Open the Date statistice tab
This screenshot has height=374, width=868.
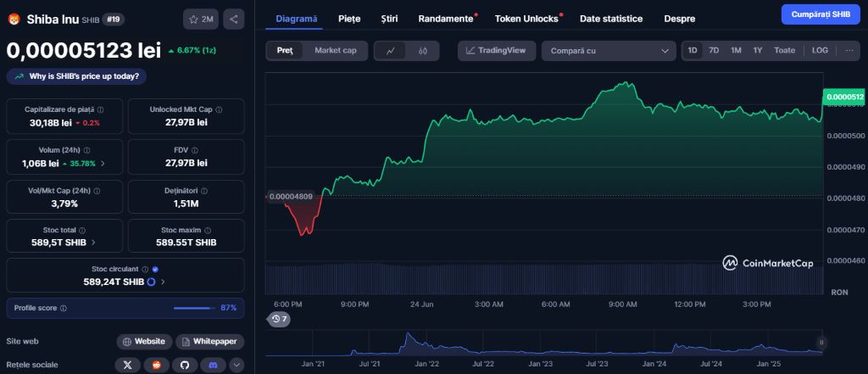(x=611, y=19)
